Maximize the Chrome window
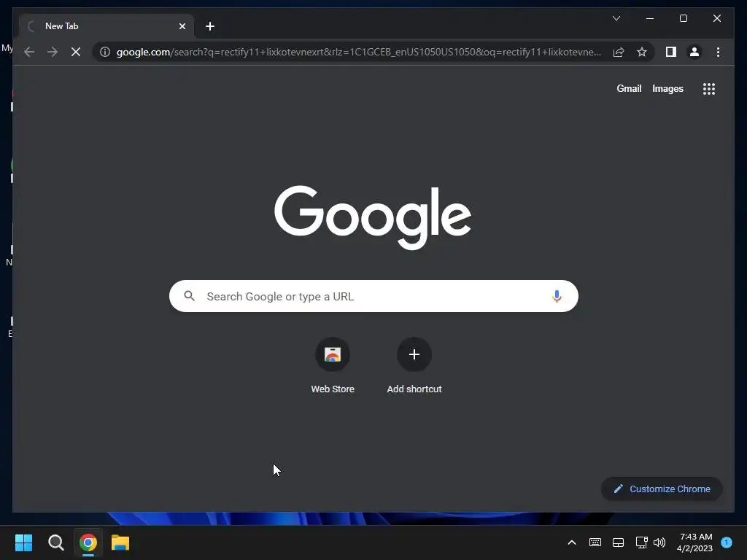This screenshot has width=747, height=560. pos(683,18)
